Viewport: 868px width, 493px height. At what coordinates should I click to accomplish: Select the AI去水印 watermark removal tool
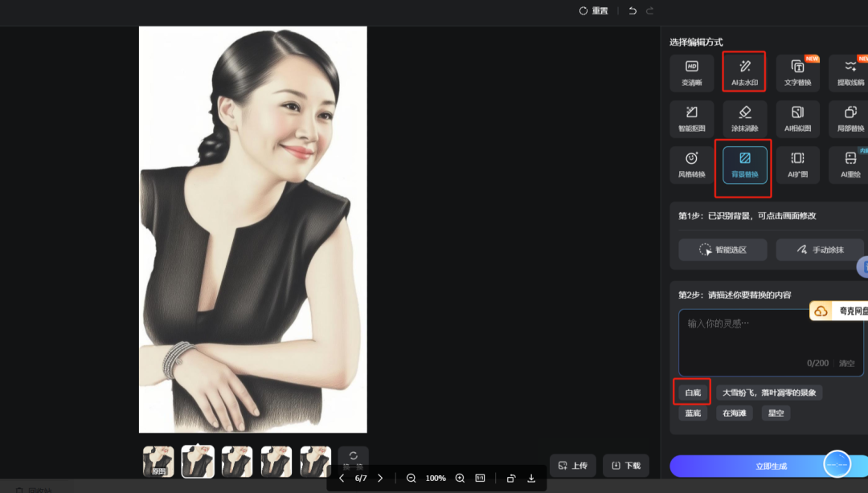click(x=744, y=72)
